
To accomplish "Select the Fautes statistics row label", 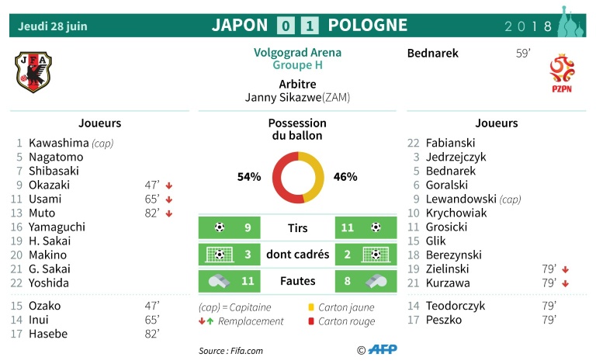I will [297, 281].
